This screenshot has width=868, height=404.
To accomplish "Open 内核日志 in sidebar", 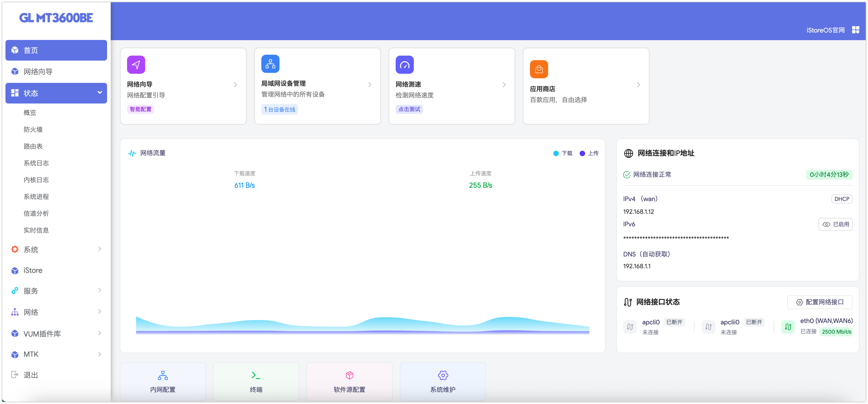I will [36, 180].
